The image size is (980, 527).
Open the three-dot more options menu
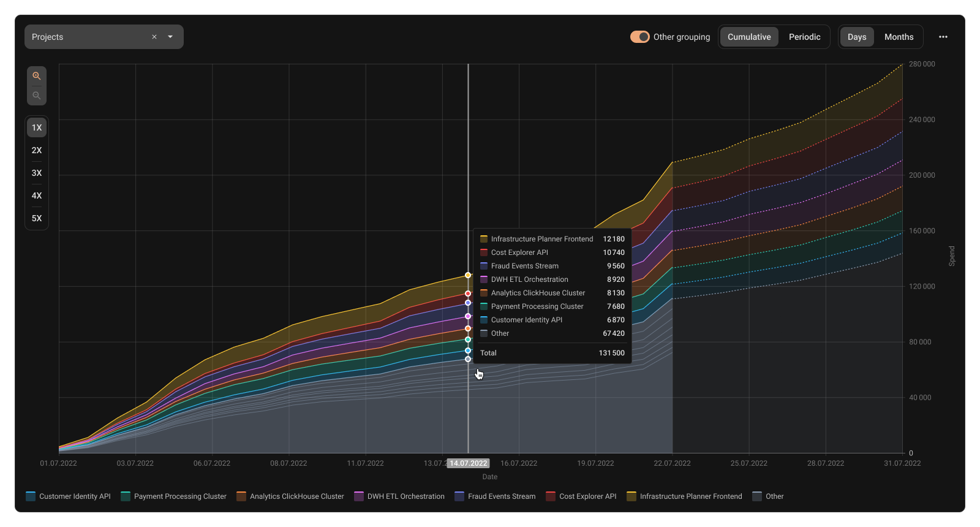(943, 37)
